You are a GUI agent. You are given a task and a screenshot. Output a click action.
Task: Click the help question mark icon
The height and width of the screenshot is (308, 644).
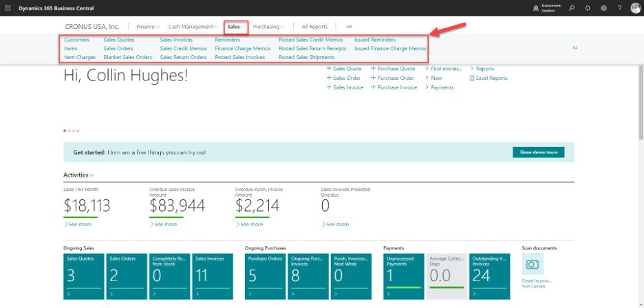coord(619,8)
